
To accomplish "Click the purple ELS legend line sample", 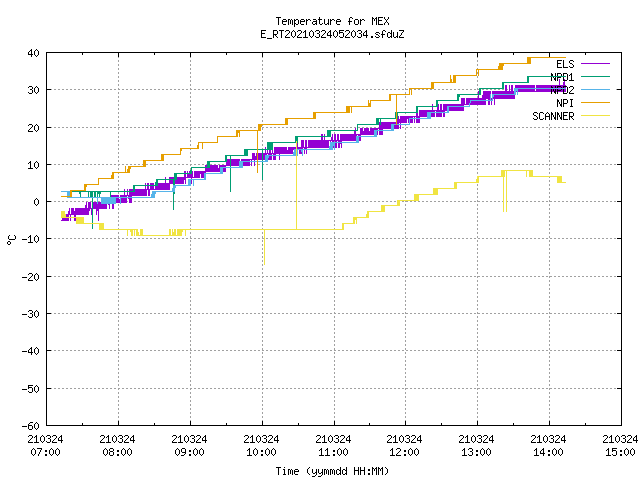I will tap(595, 64).
